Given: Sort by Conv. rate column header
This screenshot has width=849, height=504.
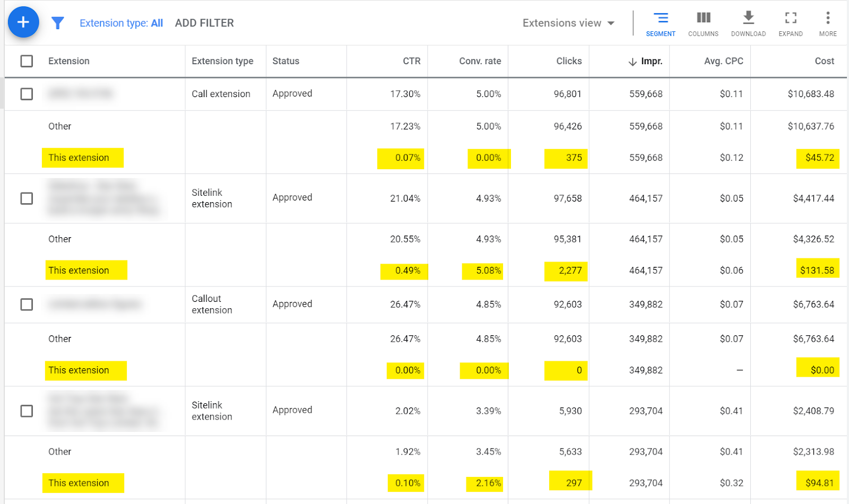Looking at the screenshot, I should pyautogui.click(x=480, y=61).
